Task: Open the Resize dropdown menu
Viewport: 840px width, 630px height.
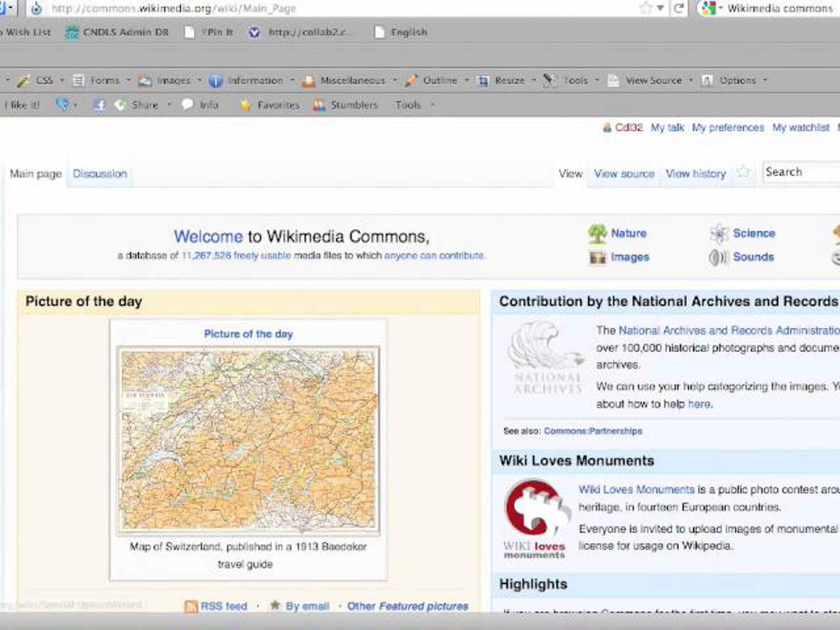Action: (x=533, y=80)
